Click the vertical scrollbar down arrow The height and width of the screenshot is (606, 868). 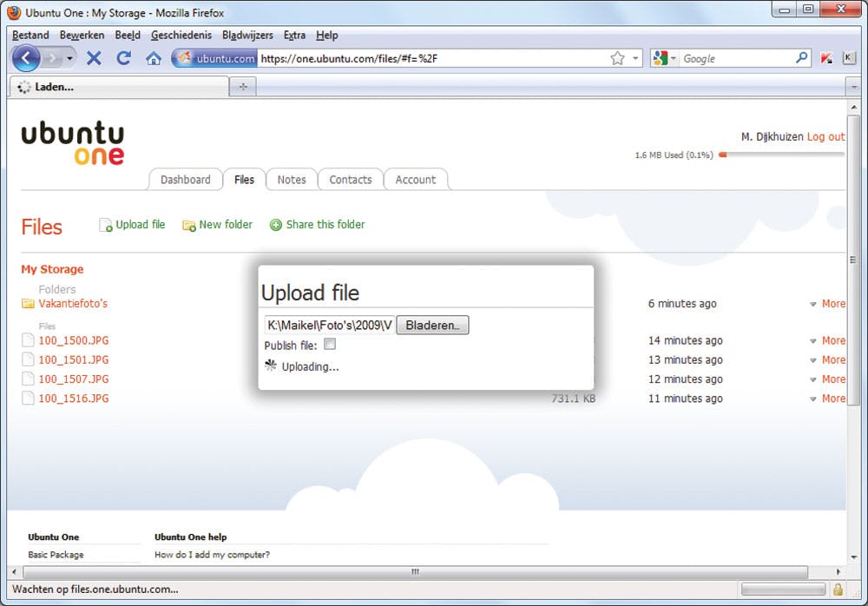(853, 557)
